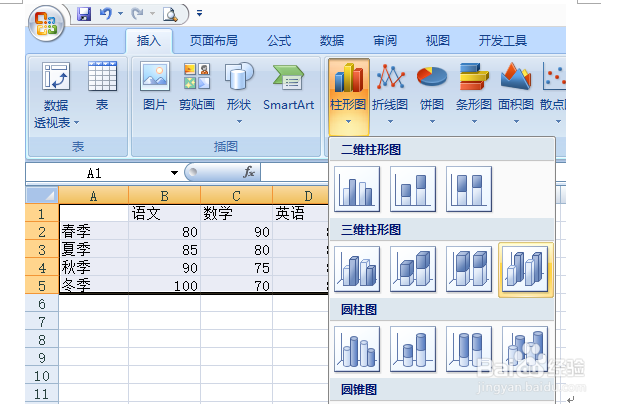Pick the stacked cylinder chart type
The image size is (621, 409).
coord(413,349)
